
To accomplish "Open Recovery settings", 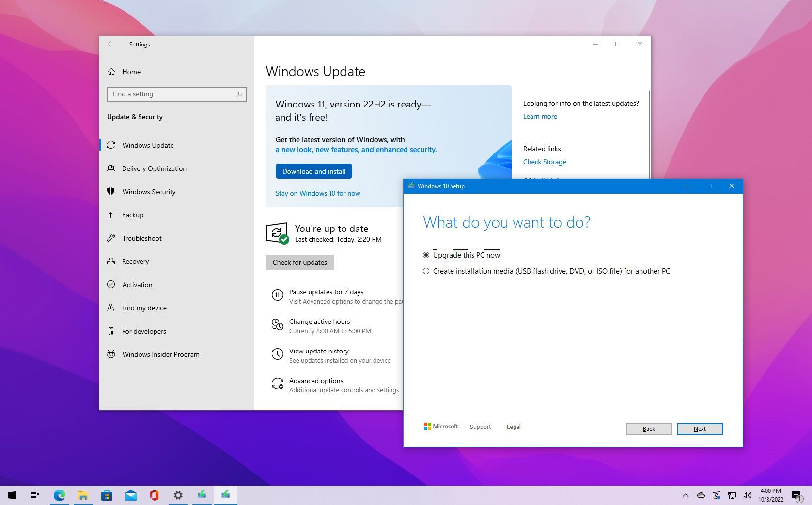I will (x=135, y=261).
